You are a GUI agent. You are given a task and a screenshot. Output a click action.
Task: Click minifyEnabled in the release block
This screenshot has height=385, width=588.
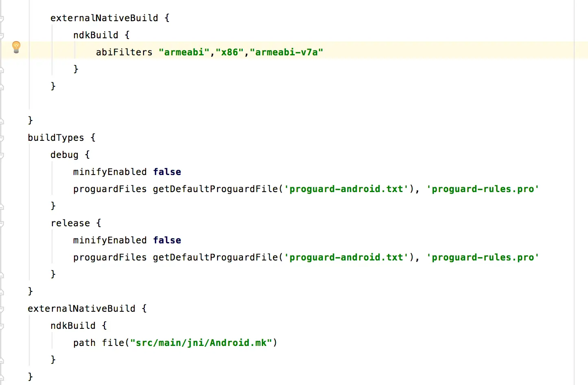110,240
